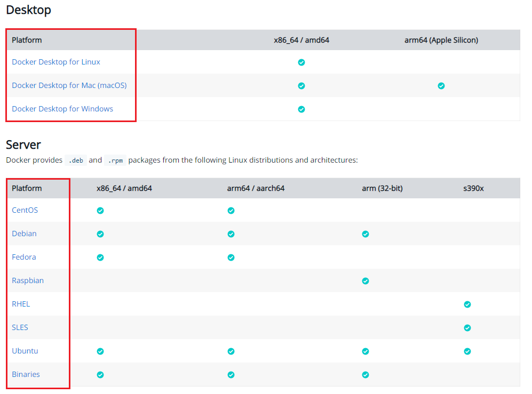Click the Debian x86_64 / amd64 checkmark
Viewport: 532px width, 394px height.
coord(100,234)
